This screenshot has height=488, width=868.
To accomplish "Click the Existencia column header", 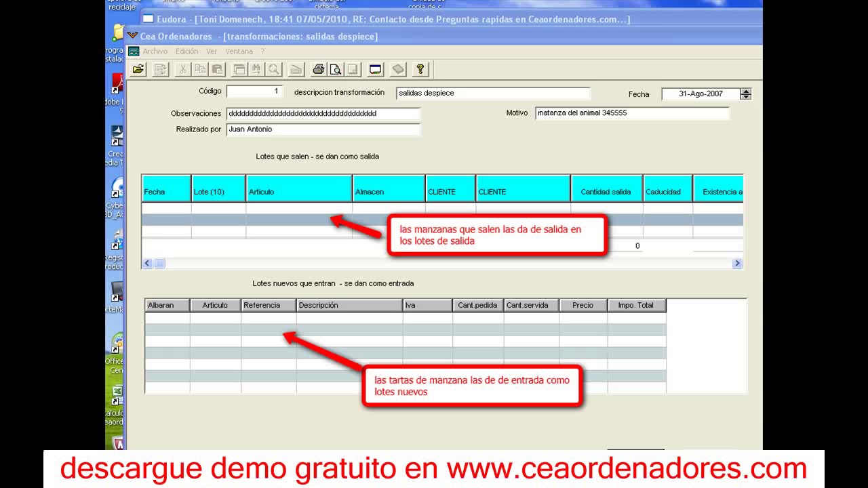I will click(719, 188).
